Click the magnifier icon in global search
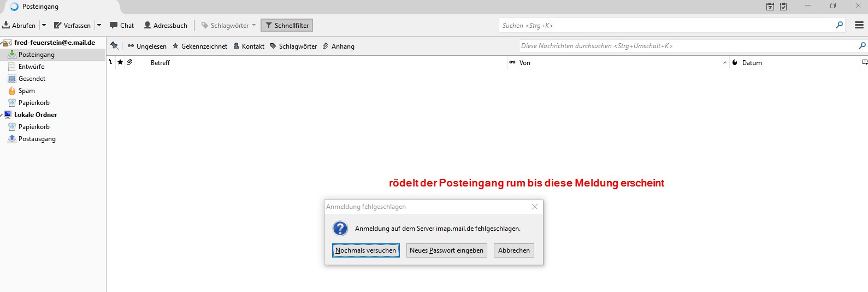Image resolution: width=868 pixels, height=292 pixels. click(x=839, y=25)
